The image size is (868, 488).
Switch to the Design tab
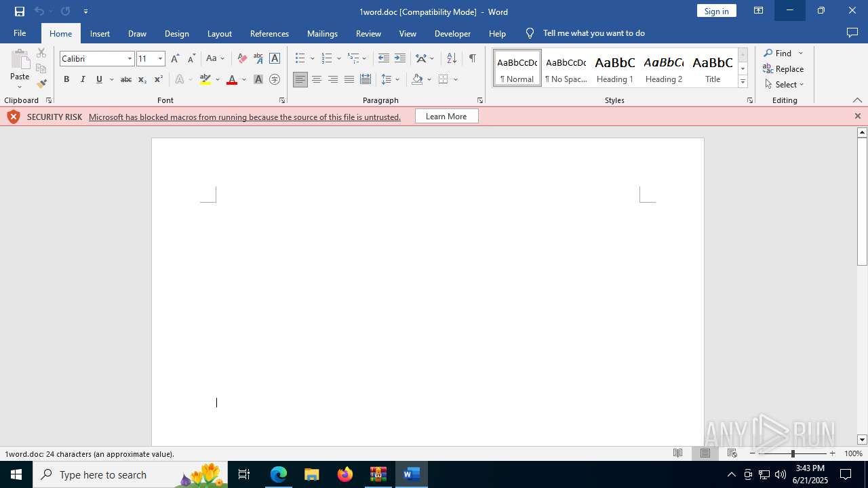pos(176,33)
